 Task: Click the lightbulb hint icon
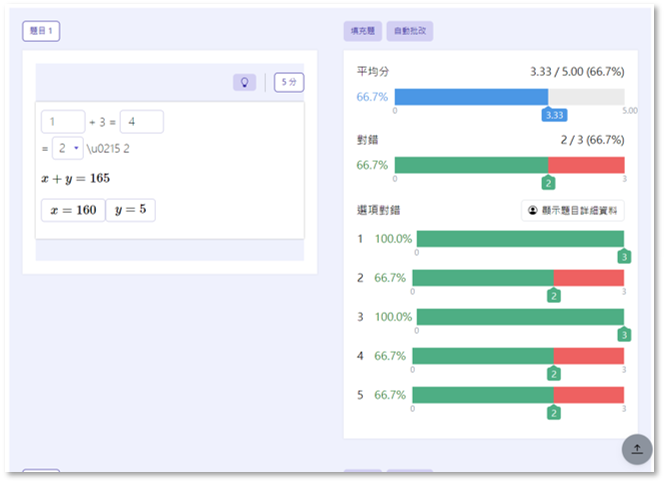244,82
